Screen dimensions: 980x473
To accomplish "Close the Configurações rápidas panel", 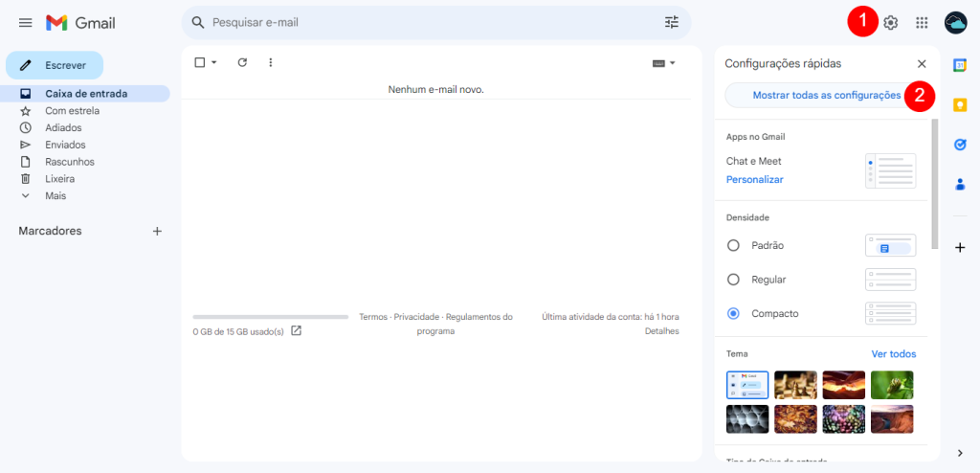I will [x=922, y=64].
